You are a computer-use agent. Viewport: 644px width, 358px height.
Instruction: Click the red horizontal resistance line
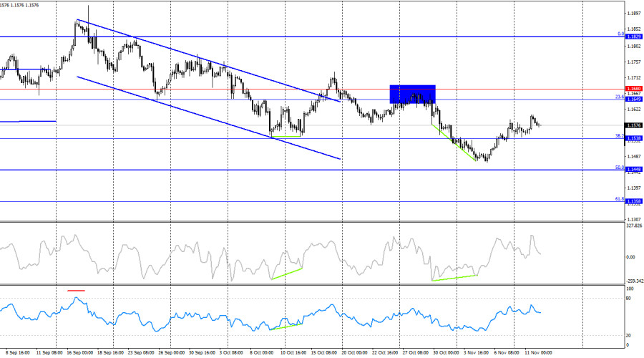tap(215, 89)
